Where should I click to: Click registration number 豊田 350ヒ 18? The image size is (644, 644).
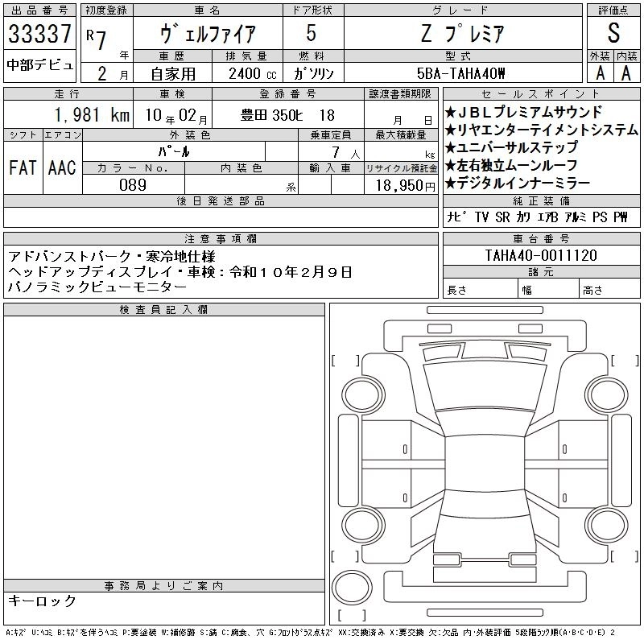click(287, 115)
